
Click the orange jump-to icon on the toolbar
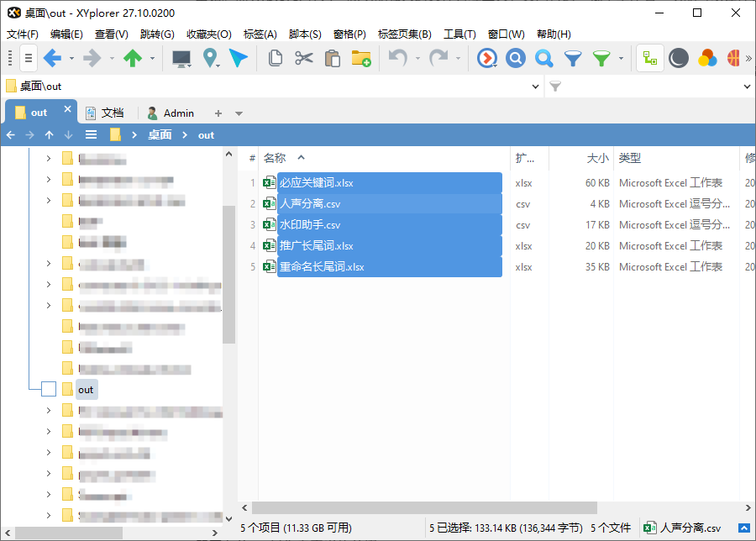pos(487,58)
